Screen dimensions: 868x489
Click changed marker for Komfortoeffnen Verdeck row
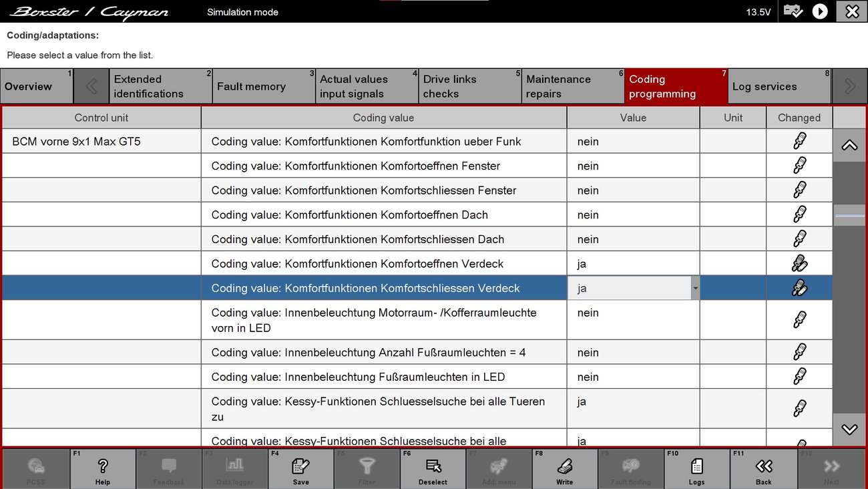click(x=799, y=264)
